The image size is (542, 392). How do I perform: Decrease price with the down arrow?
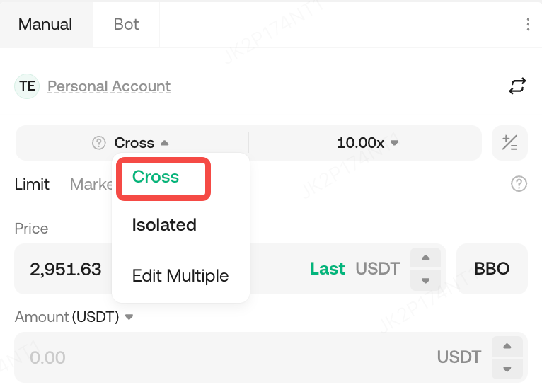[425, 280]
